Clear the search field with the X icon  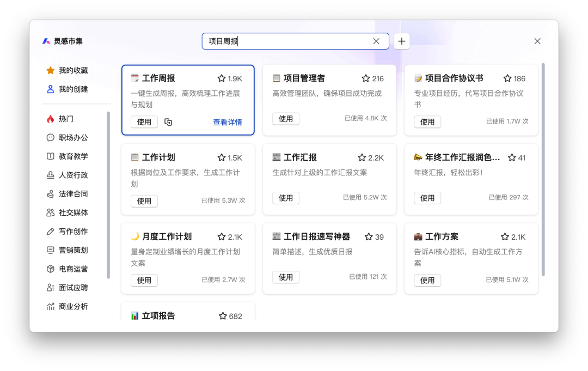(x=376, y=41)
